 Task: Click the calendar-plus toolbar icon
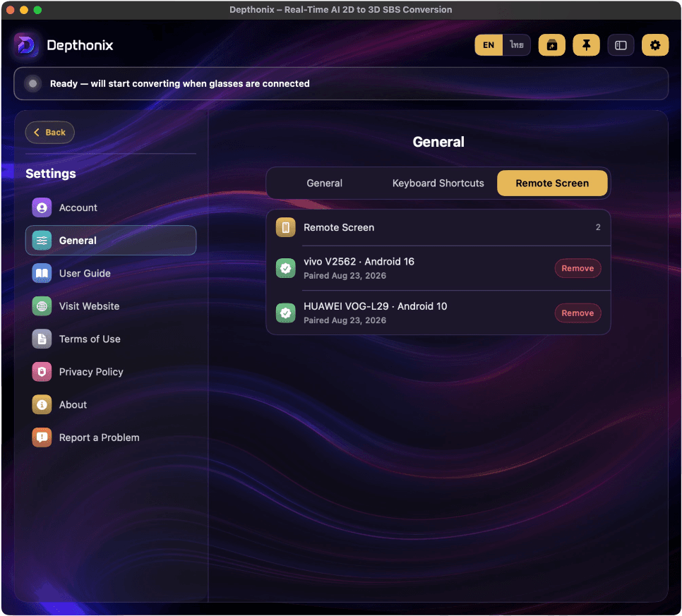pyautogui.click(x=551, y=44)
